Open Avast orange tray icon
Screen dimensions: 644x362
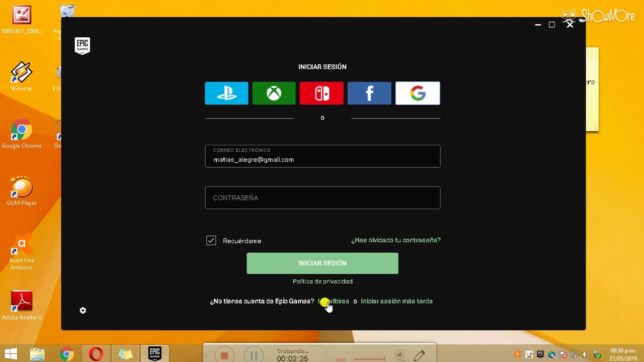tap(518, 354)
